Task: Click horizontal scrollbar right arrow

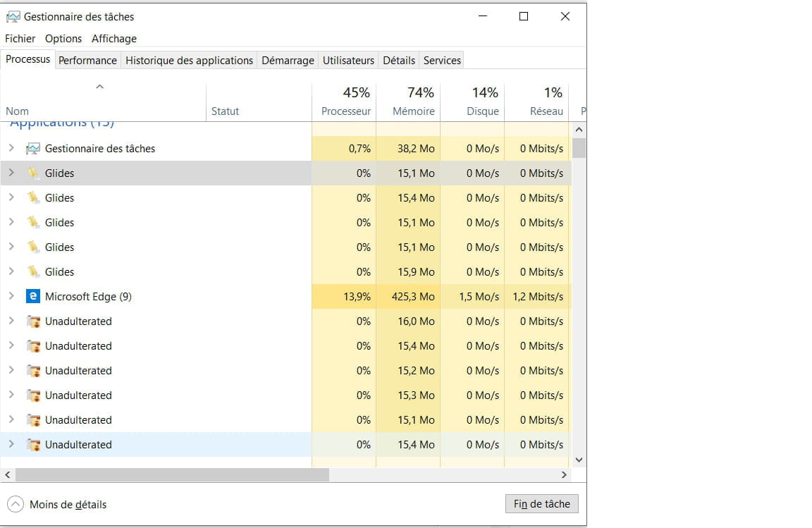Action: (x=564, y=474)
